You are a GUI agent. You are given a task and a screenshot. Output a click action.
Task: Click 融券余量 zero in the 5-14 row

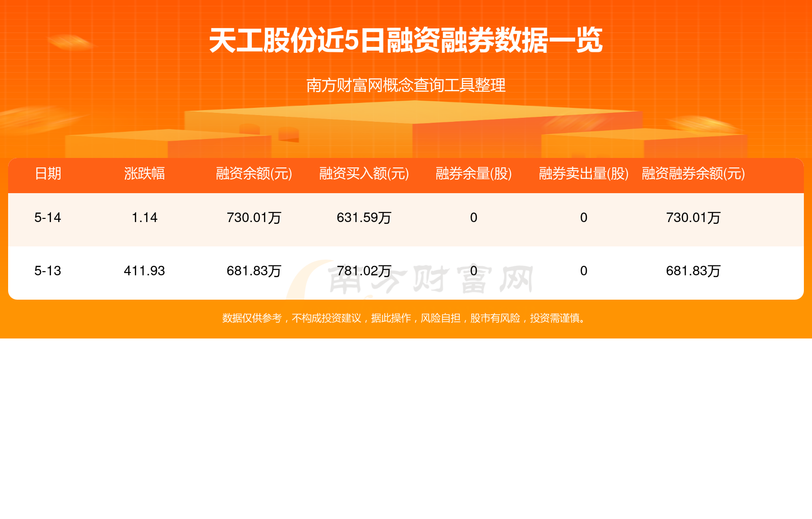coord(474,218)
